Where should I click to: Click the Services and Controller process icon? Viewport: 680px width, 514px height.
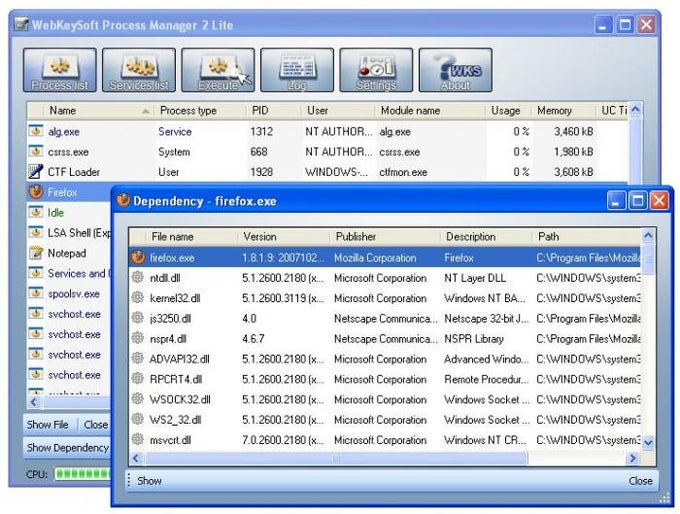click(36, 273)
